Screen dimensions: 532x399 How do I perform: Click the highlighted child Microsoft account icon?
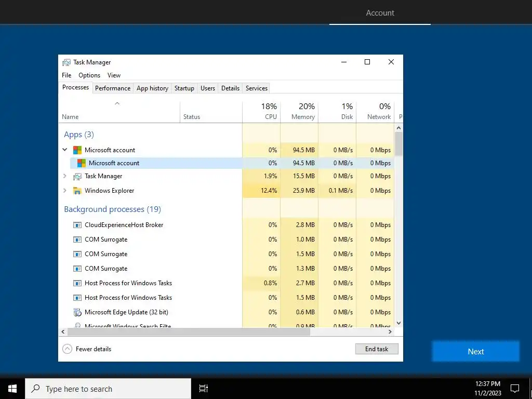82,163
